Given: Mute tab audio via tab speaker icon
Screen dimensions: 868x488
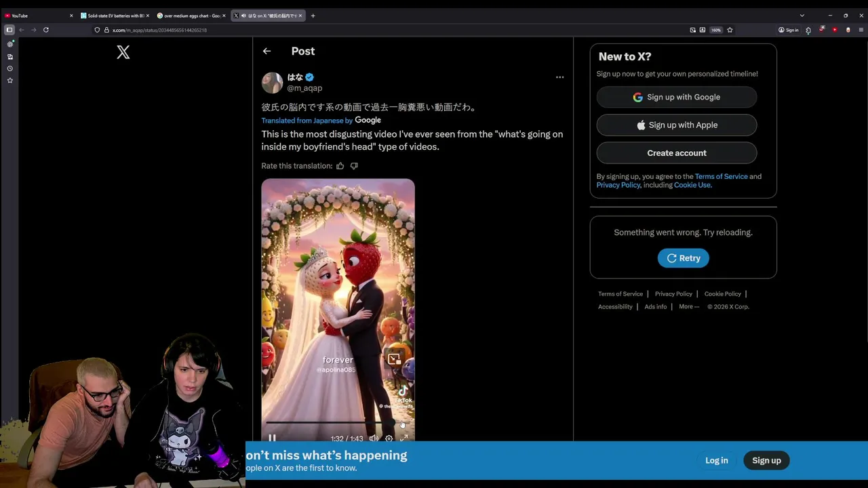Looking at the screenshot, I should coord(243,16).
